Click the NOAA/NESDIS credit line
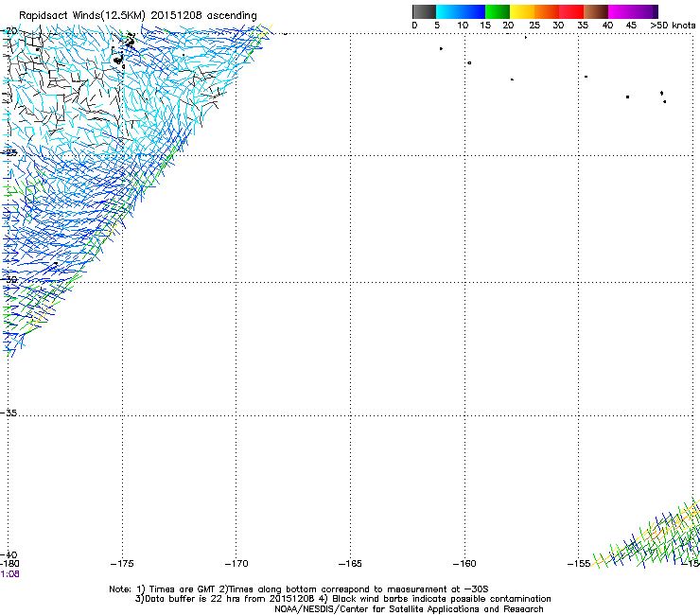Screen dimensions: 700x615 [x=409, y=609]
